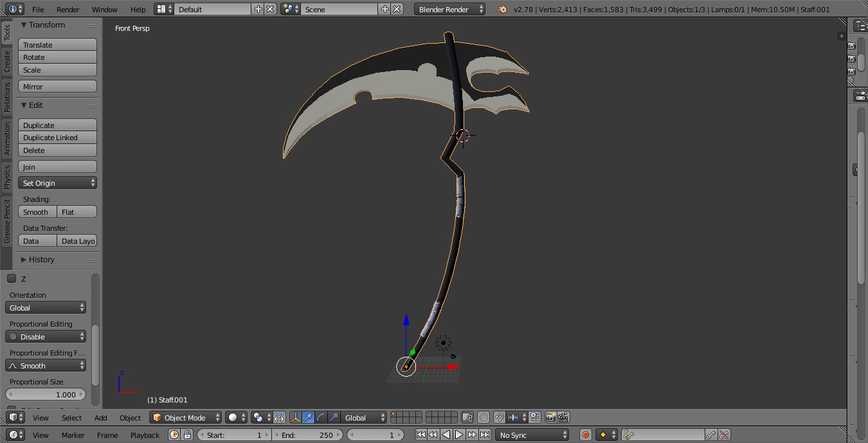Click the Mirror button in the tool shelf
This screenshot has height=443, width=868.
tap(57, 86)
